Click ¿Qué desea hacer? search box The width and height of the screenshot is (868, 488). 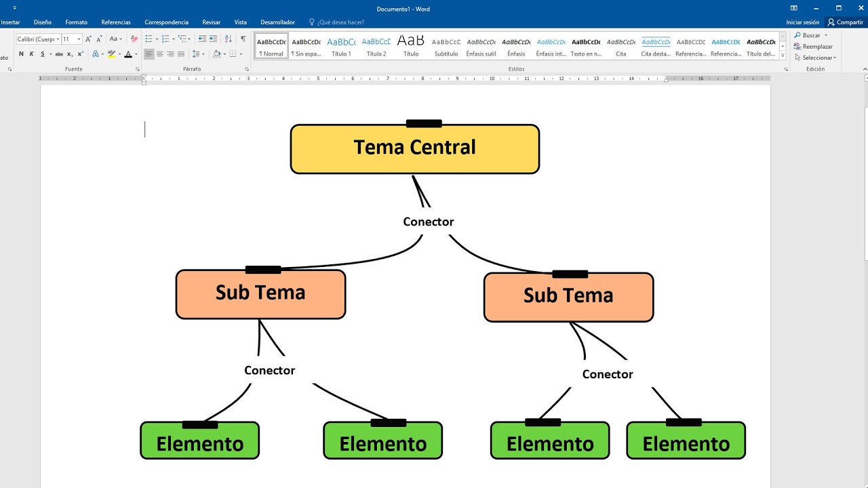coord(337,22)
